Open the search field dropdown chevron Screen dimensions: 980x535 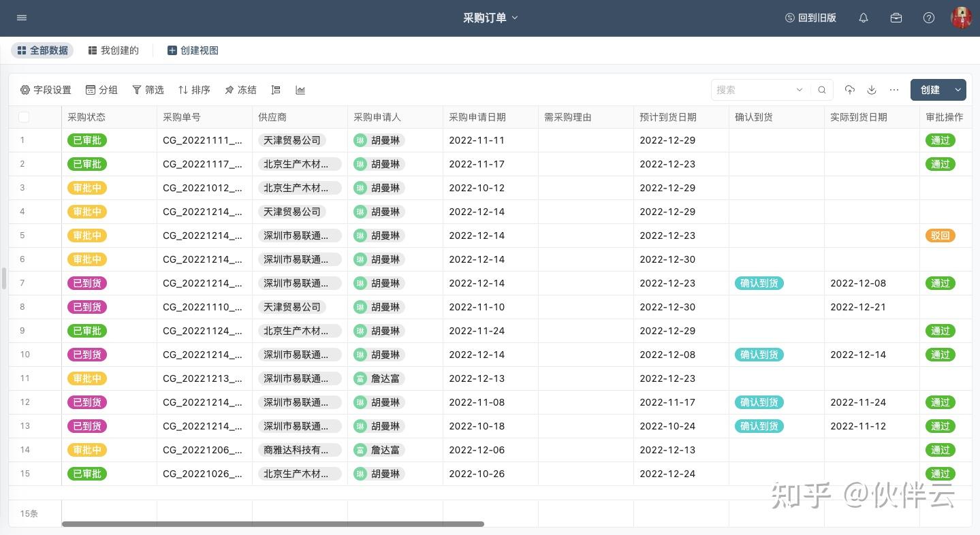(800, 90)
